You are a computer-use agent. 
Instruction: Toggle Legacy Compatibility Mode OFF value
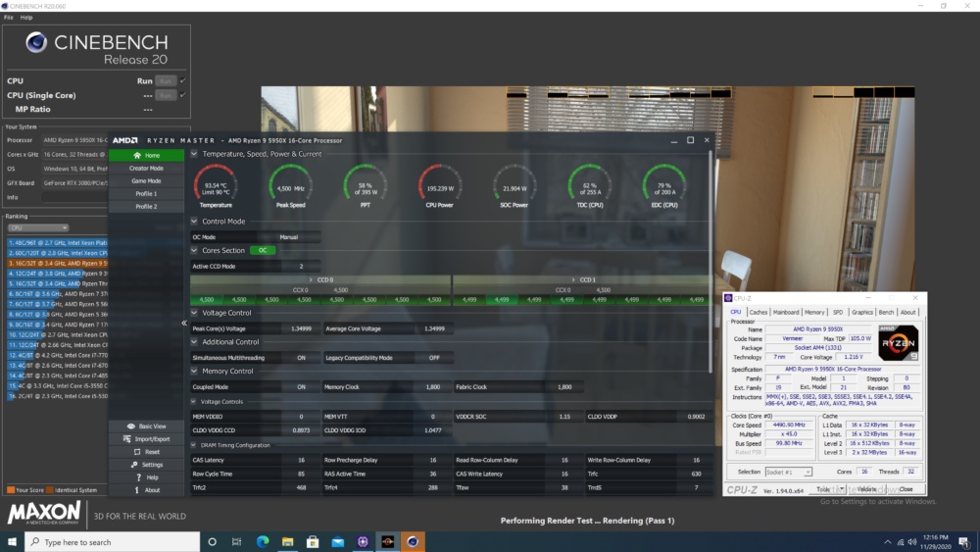coord(434,358)
